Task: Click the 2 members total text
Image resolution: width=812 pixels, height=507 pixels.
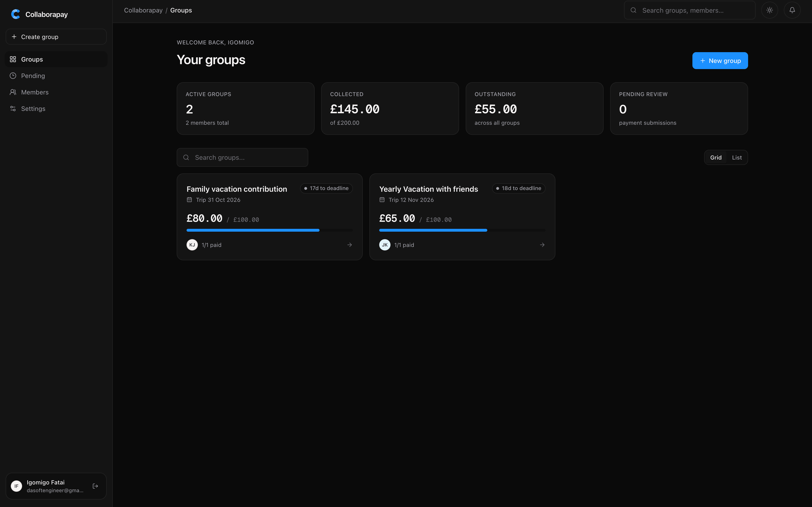Action: click(207, 123)
